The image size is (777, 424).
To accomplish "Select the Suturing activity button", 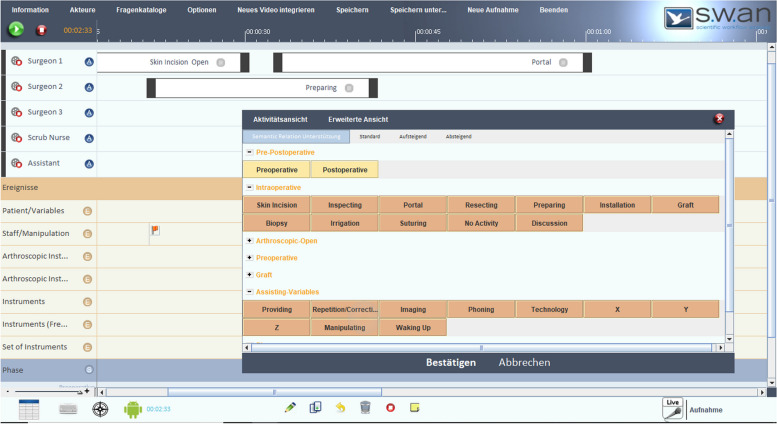I will [412, 223].
